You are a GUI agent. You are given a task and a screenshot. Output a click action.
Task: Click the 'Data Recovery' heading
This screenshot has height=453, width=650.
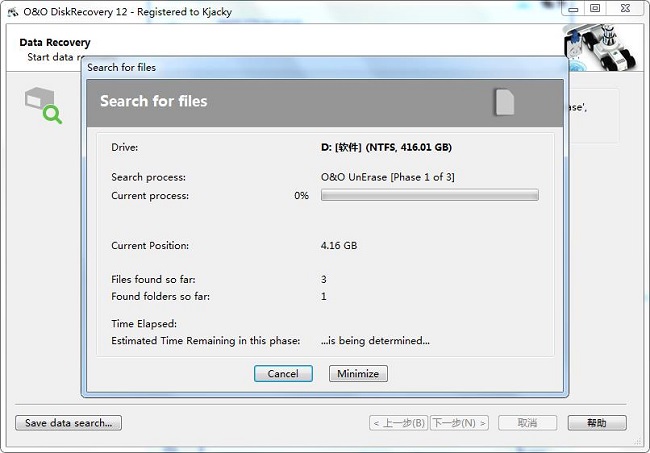(55, 42)
